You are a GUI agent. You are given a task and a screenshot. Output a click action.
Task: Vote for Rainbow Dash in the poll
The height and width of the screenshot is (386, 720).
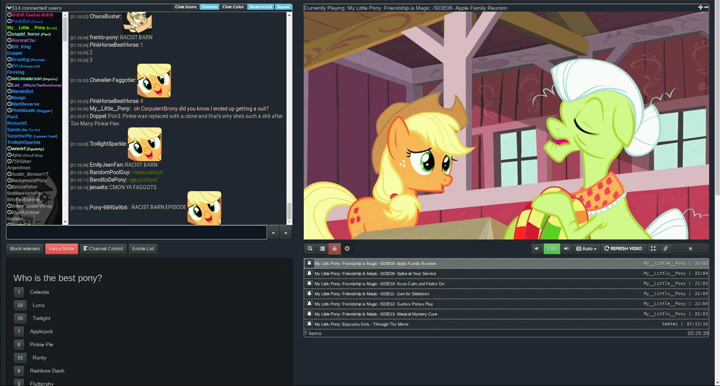click(19, 370)
